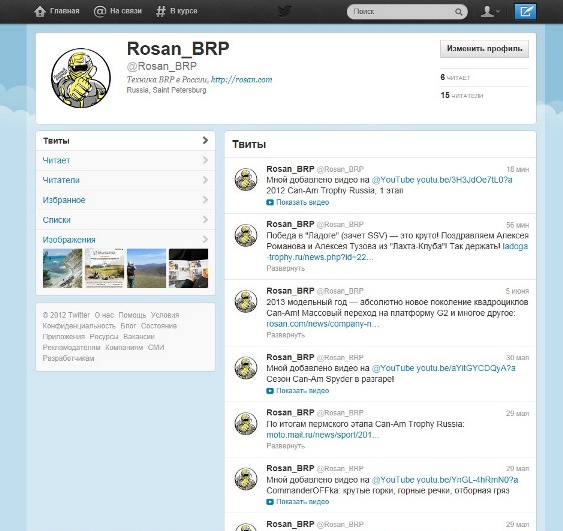The height and width of the screenshot is (531, 563).
Task: Select Твиты in the sidebar
Action: coord(125,141)
